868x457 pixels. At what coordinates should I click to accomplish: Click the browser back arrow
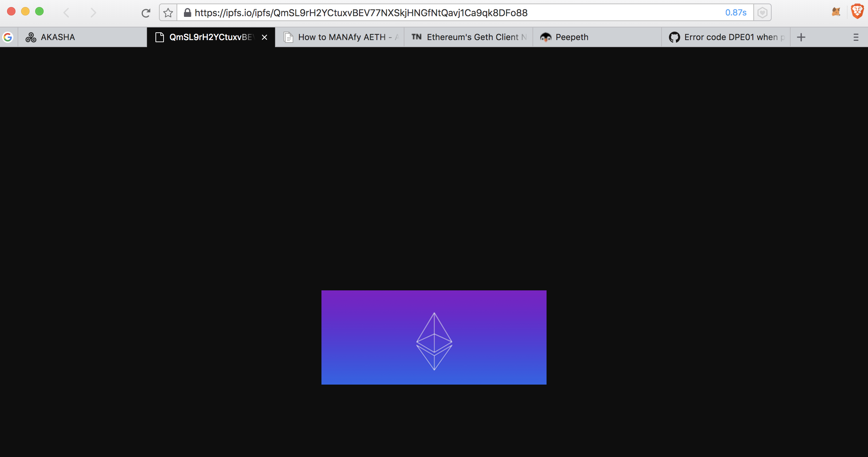pos(66,13)
